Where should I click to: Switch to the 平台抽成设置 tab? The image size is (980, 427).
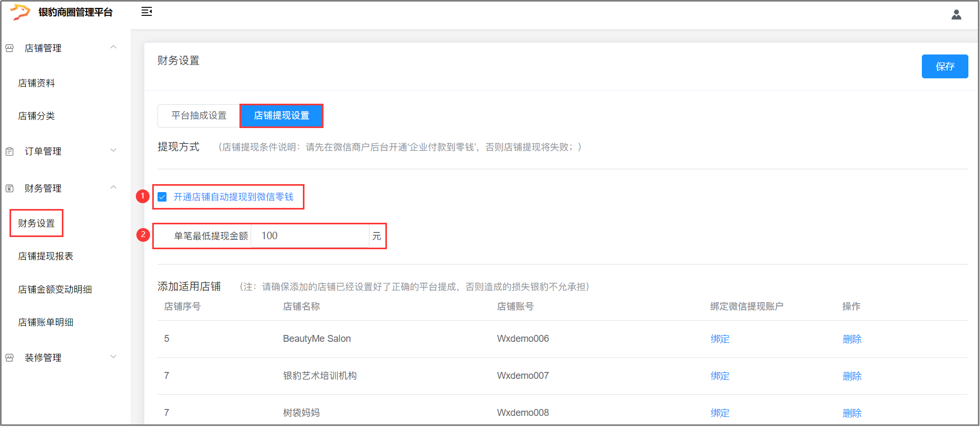coord(199,115)
